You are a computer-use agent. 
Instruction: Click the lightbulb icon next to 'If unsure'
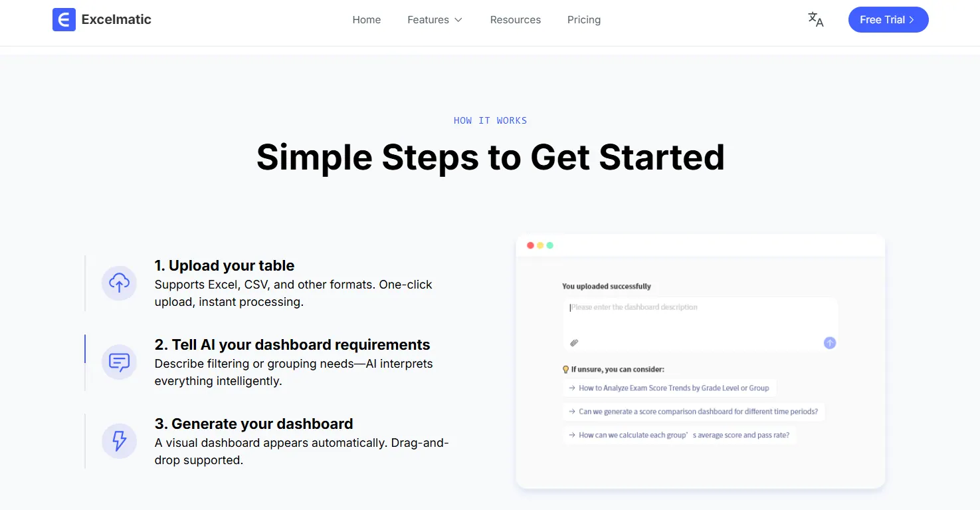[565, 369]
